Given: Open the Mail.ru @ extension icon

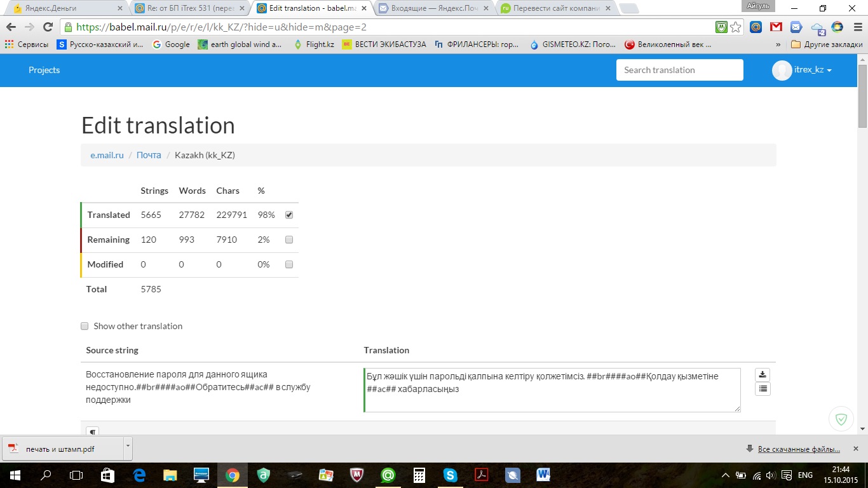Looking at the screenshot, I should point(756,27).
